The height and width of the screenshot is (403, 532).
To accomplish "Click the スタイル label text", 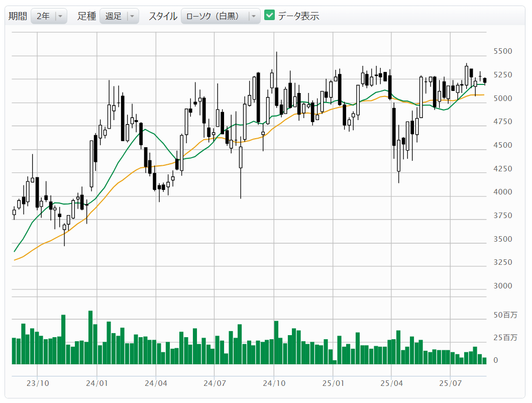I will coord(163,16).
